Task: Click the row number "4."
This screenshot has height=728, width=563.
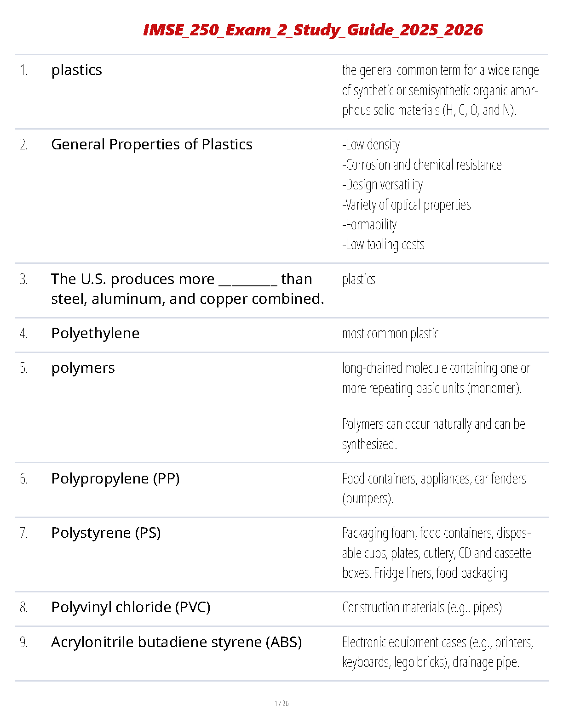Action: click(24, 333)
